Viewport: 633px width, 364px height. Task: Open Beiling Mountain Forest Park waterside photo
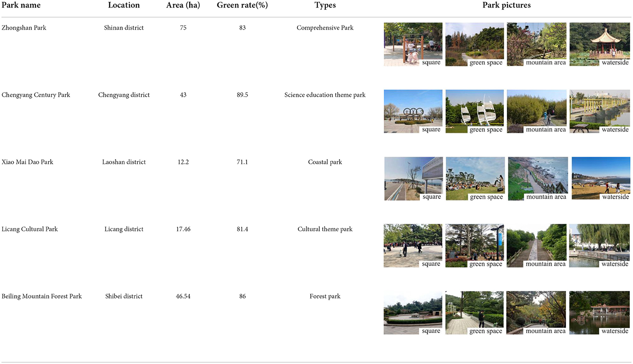pos(599,313)
